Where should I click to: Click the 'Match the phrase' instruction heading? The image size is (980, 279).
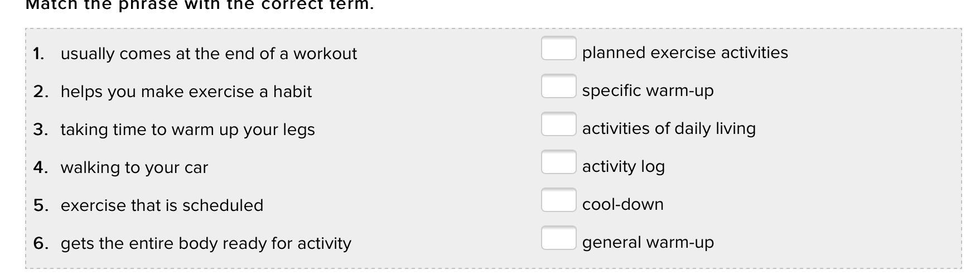[200, 5]
